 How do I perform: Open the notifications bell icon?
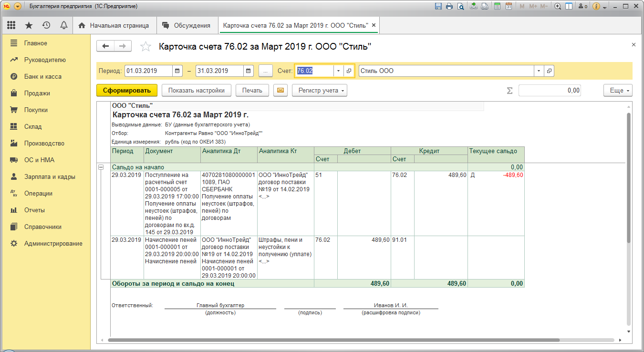(63, 25)
